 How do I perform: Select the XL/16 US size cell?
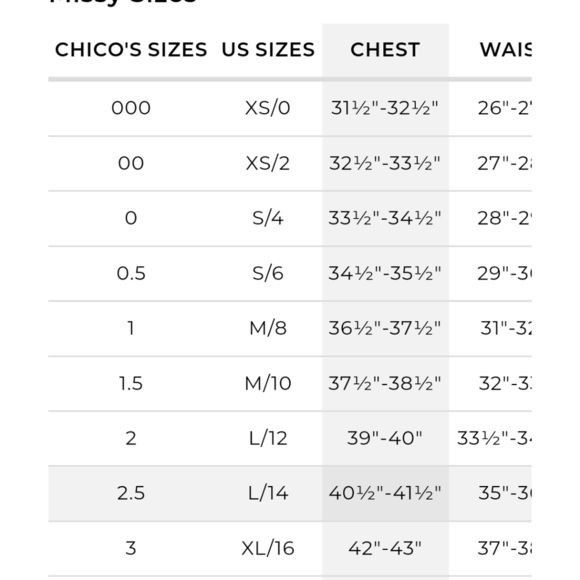268,548
